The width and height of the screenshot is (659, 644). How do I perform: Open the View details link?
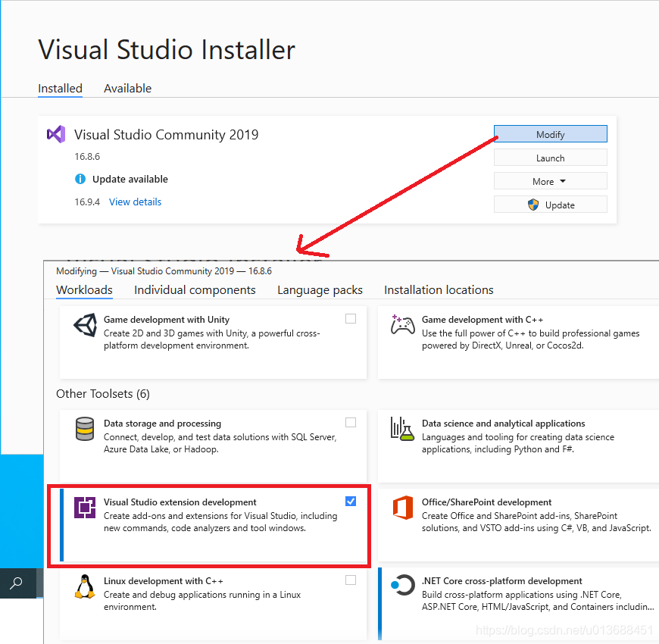(x=135, y=202)
